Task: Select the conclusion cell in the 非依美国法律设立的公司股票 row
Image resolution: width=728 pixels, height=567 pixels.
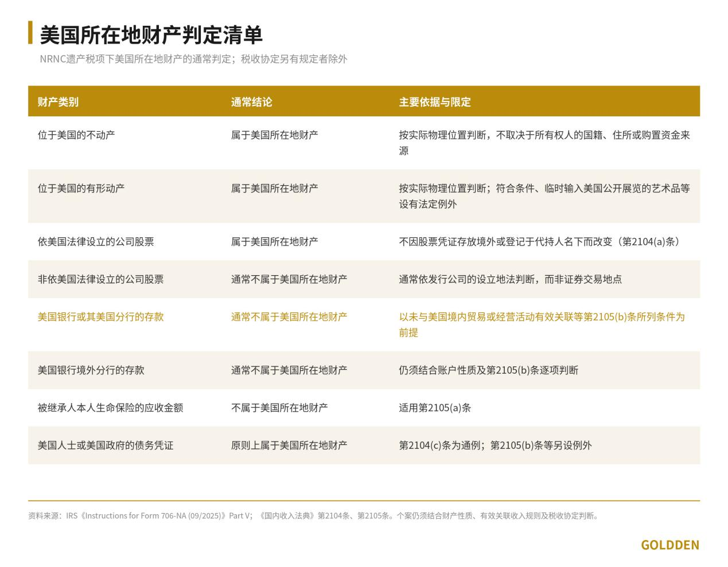Action: tap(289, 279)
